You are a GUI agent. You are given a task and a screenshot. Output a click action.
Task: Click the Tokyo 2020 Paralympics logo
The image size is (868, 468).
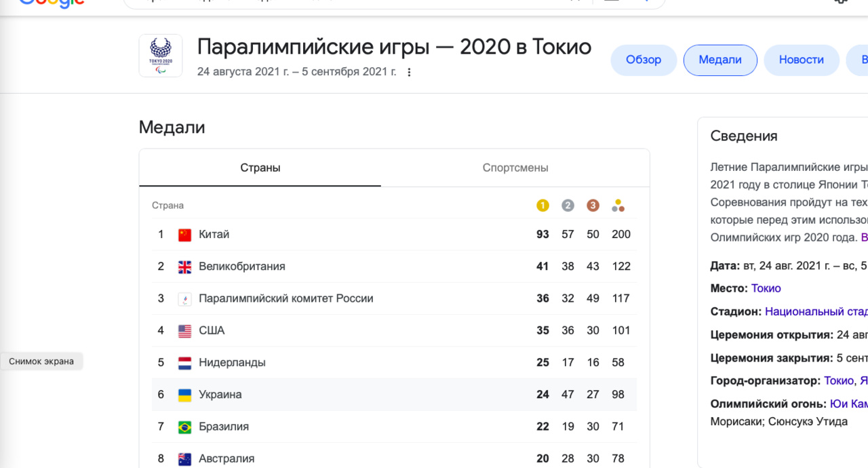[161, 56]
